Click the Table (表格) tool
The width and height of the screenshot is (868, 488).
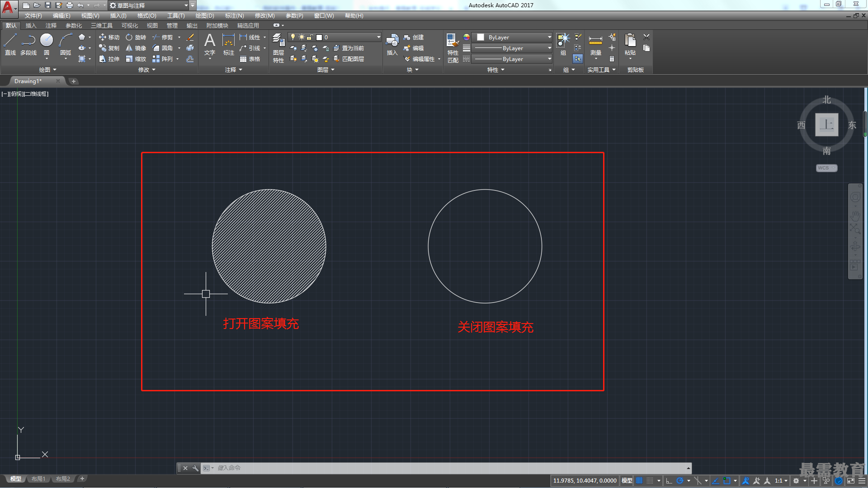[x=250, y=59]
